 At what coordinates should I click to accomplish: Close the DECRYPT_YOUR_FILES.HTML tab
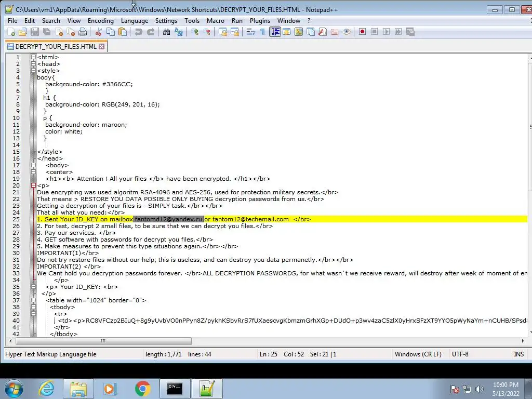pyautogui.click(x=101, y=46)
